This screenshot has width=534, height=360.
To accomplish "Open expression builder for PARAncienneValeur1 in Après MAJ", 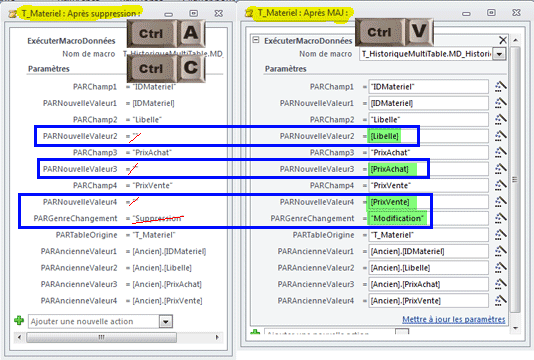I will click(500, 251).
